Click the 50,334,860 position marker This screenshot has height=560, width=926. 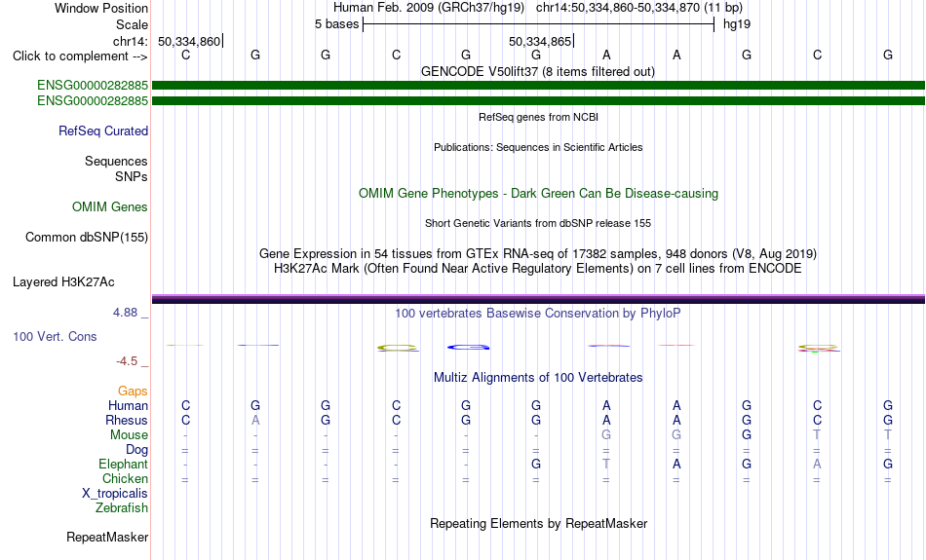click(189, 41)
